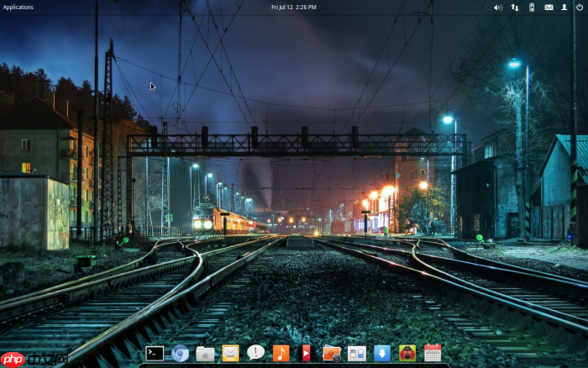The height and width of the screenshot is (368, 588).
Task: Open the Photos app in the dock
Action: (332, 354)
